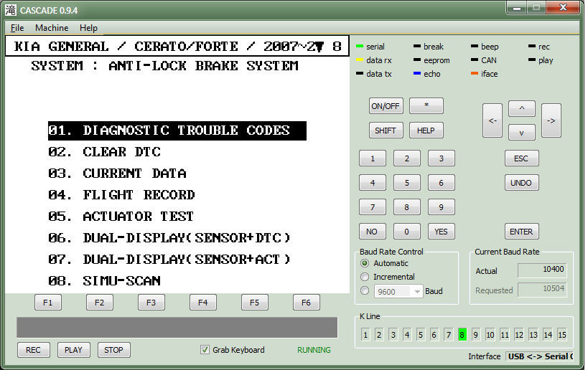The height and width of the screenshot is (370, 588).
Task: Click the yellow data rx indicator
Action: 360,60
